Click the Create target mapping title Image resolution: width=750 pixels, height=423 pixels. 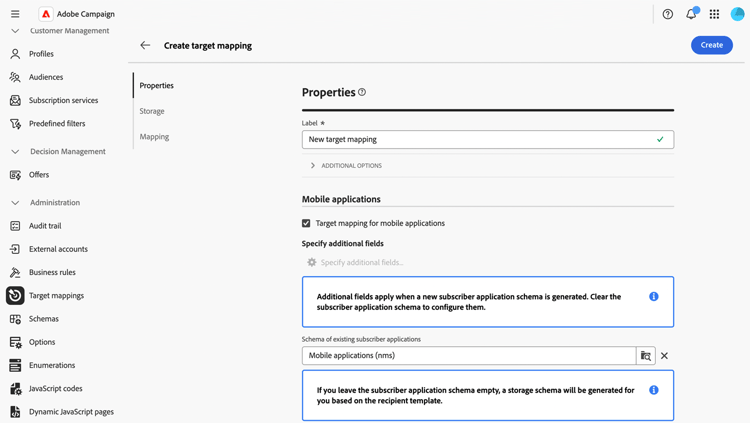point(208,45)
